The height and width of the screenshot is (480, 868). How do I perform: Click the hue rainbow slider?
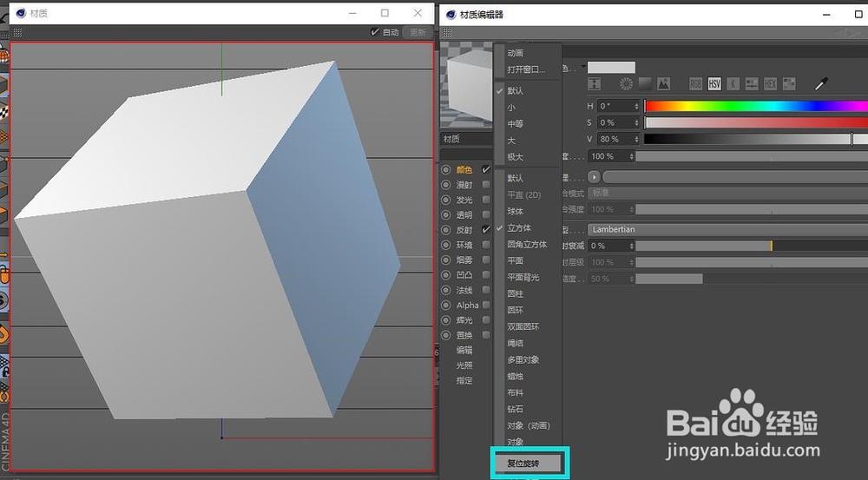coord(756,106)
